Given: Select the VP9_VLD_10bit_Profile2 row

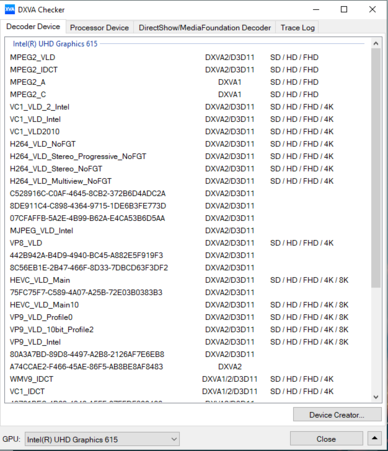Looking at the screenshot, I should (188, 329).
